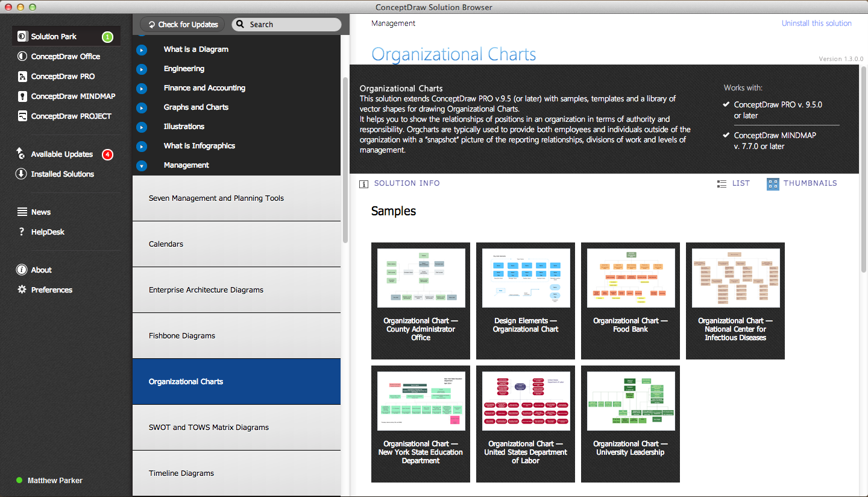
Task: Open the University Leadership sample
Action: [631, 424]
